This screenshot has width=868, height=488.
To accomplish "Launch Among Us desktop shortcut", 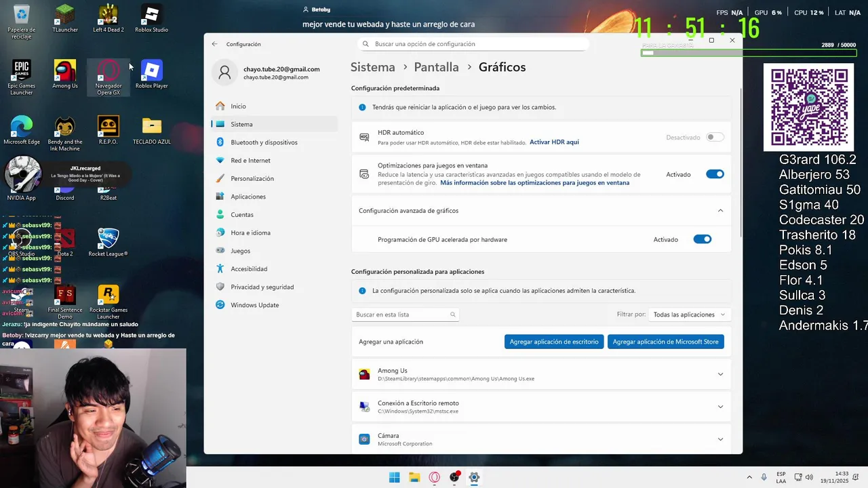I will click(x=65, y=75).
